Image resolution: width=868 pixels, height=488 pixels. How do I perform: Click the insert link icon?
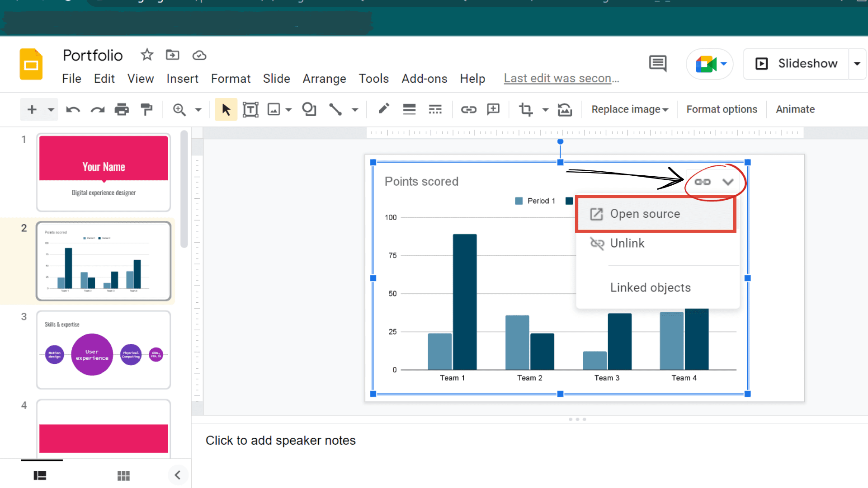[468, 109]
